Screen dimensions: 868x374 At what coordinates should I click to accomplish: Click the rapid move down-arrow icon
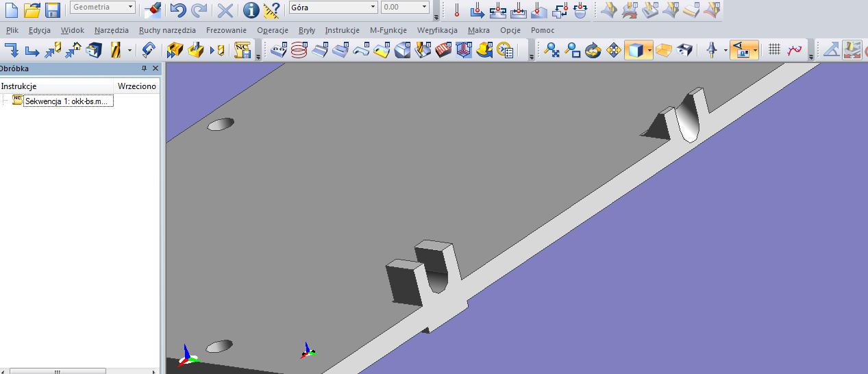tap(12, 50)
